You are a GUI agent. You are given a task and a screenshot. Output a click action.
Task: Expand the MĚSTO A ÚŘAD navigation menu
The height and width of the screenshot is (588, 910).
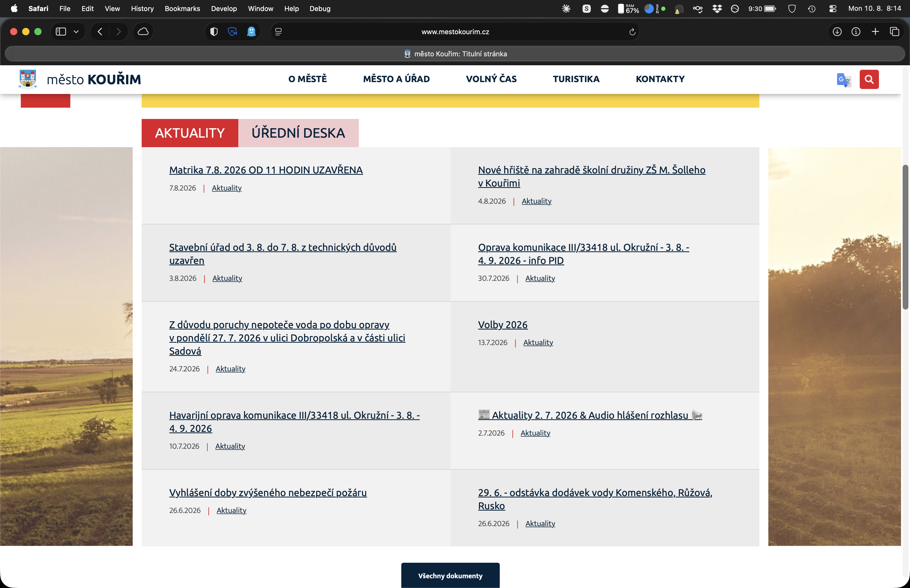(396, 79)
